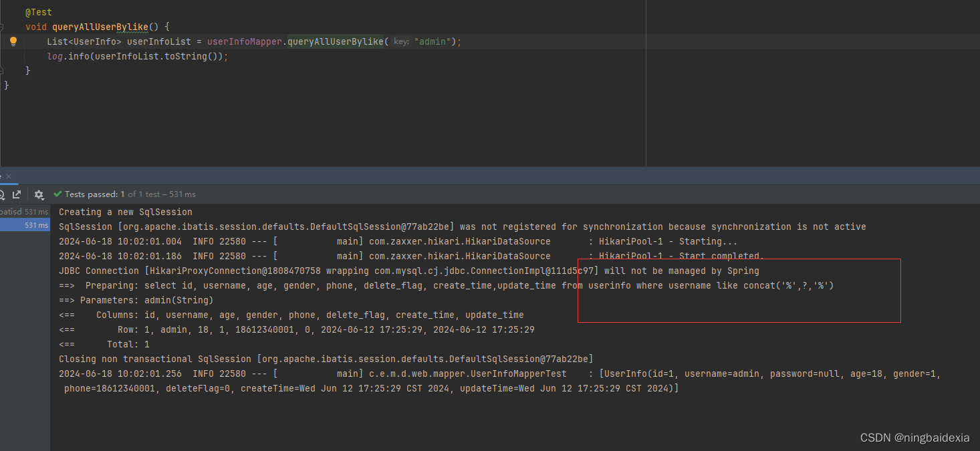Click the green tests passed checkmark
The width and height of the screenshot is (980, 451).
click(58, 194)
